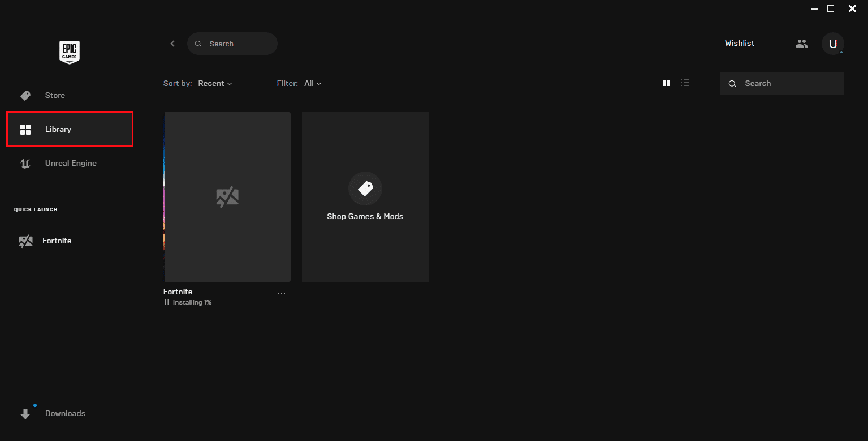
Task: Click the Epic Games logo
Action: point(70,52)
